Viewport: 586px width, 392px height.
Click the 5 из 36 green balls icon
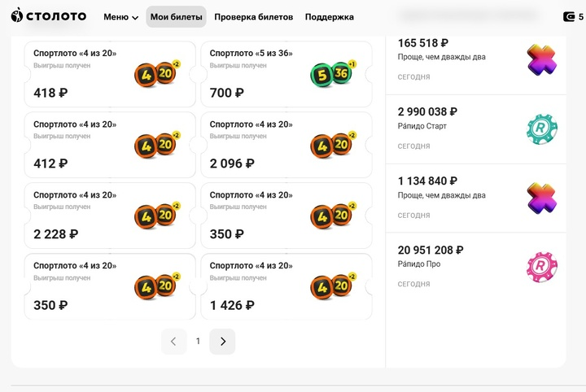point(333,73)
